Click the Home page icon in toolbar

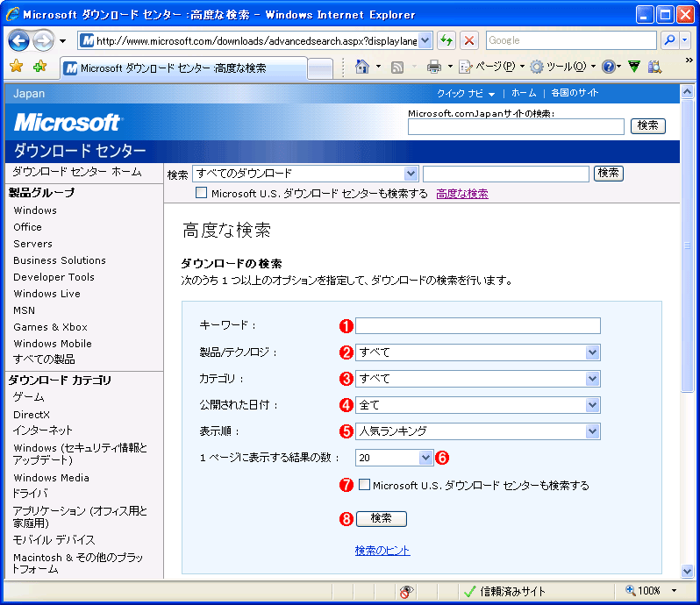tap(362, 67)
